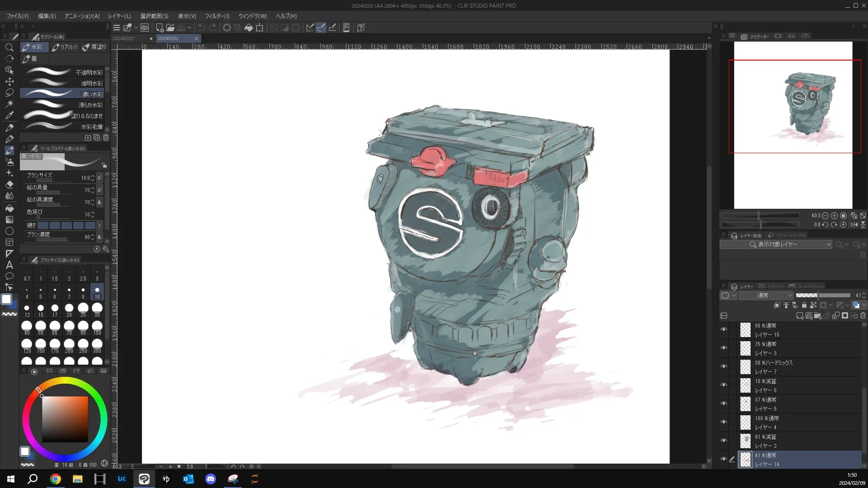This screenshot has width=868, height=488.
Task: Delete sub tool trash icon
Action: [x=106, y=137]
